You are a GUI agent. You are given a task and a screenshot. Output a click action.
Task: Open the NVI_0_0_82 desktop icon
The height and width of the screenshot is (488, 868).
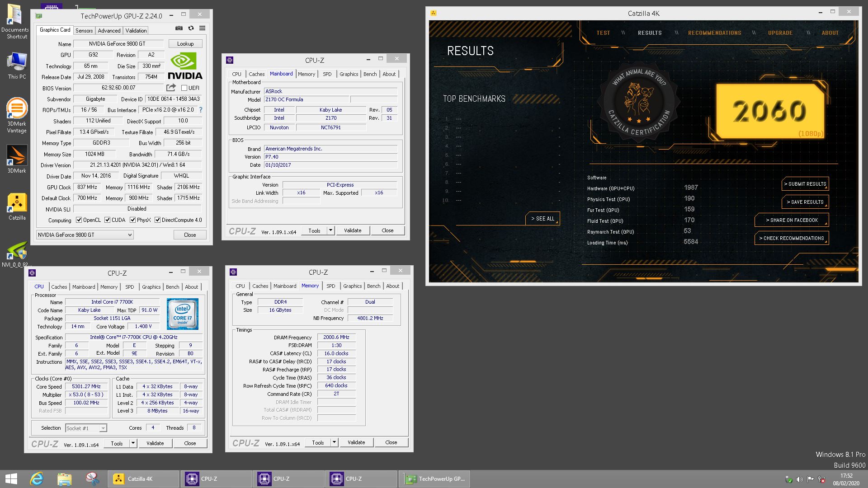[16, 254]
